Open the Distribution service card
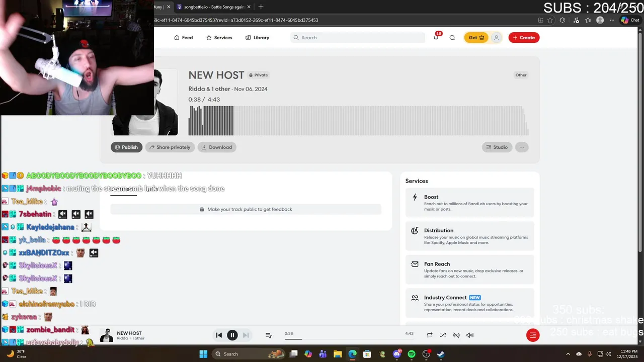 click(470, 236)
